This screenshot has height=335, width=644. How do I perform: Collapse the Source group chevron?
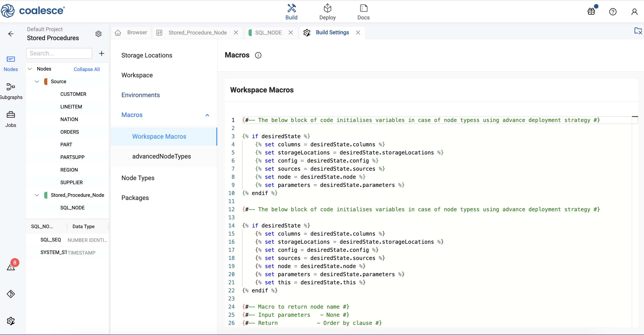tap(37, 81)
